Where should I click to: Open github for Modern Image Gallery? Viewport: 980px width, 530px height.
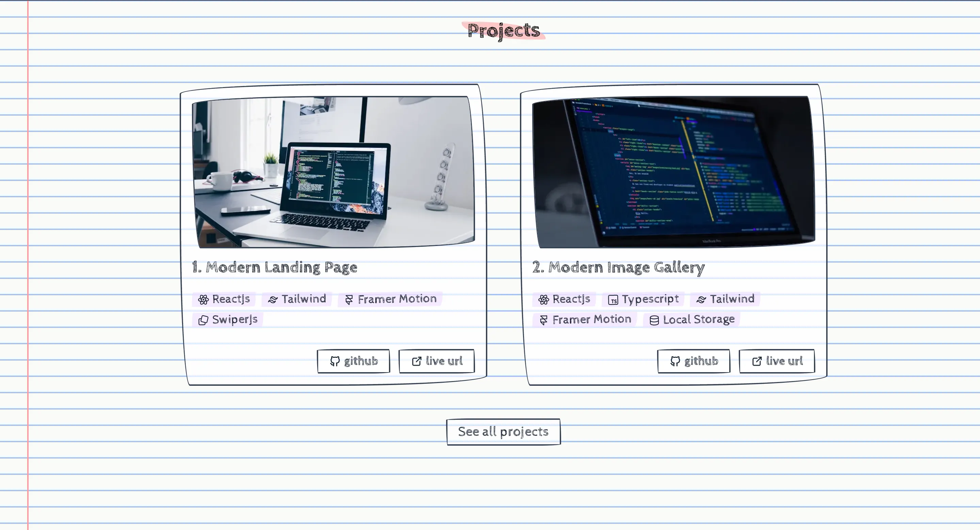click(693, 361)
